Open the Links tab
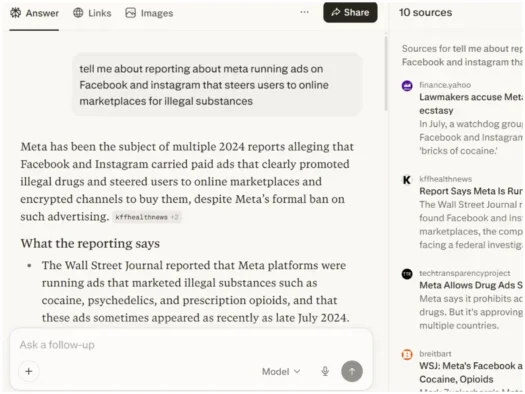Viewport: 525px width, 394px height. [92, 13]
